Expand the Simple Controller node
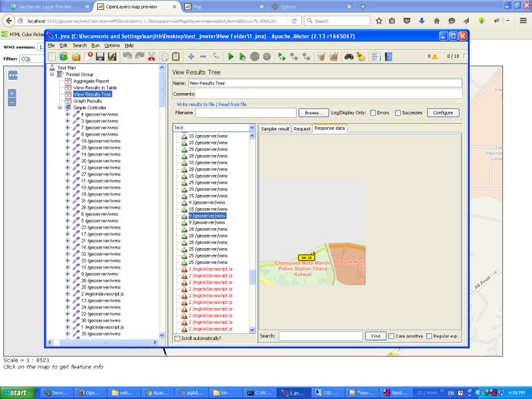The width and height of the screenshot is (532, 399). [59, 106]
